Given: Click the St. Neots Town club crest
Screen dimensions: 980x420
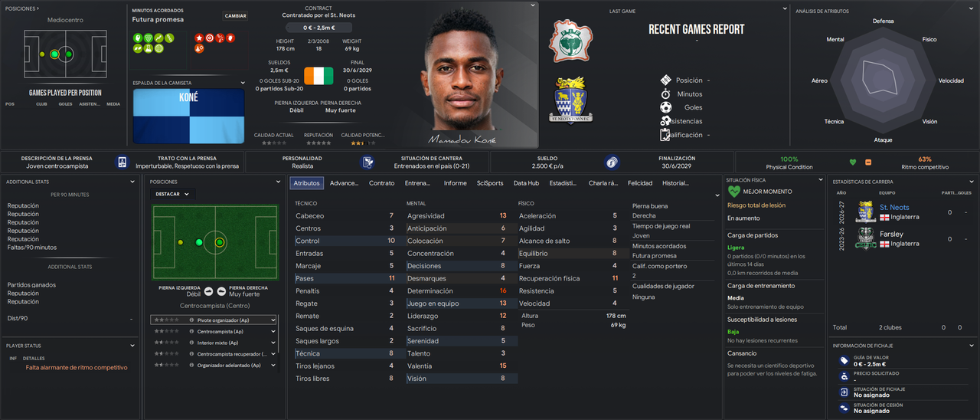Looking at the screenshot, I should (571, 100).
